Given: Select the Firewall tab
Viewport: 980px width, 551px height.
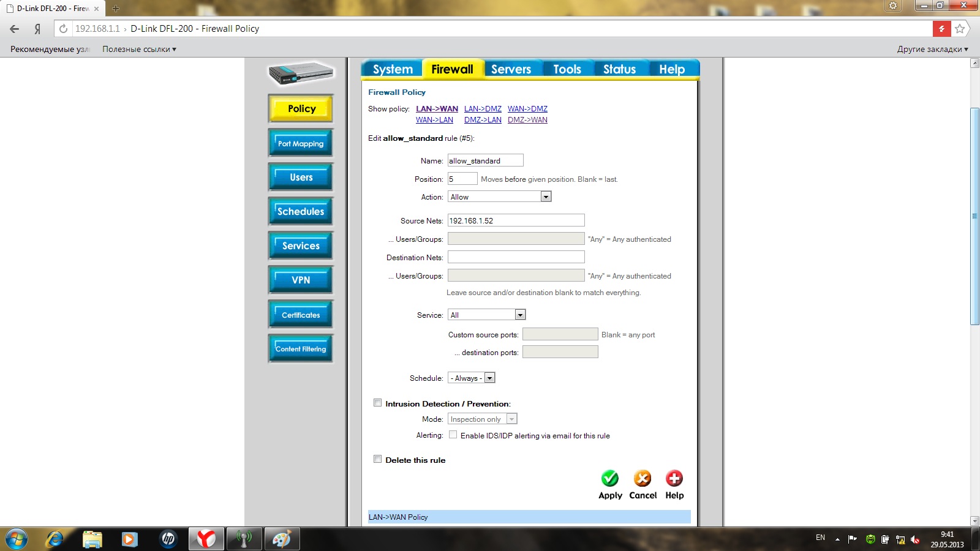Looking at the screenshot, I should click(x=452, y=69).
